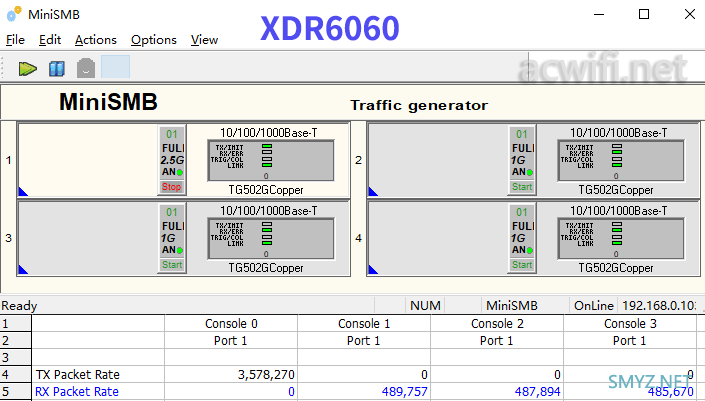Click the 1G speed label on card 4
This screenshot has width=705, height=401.
[518, 238]
